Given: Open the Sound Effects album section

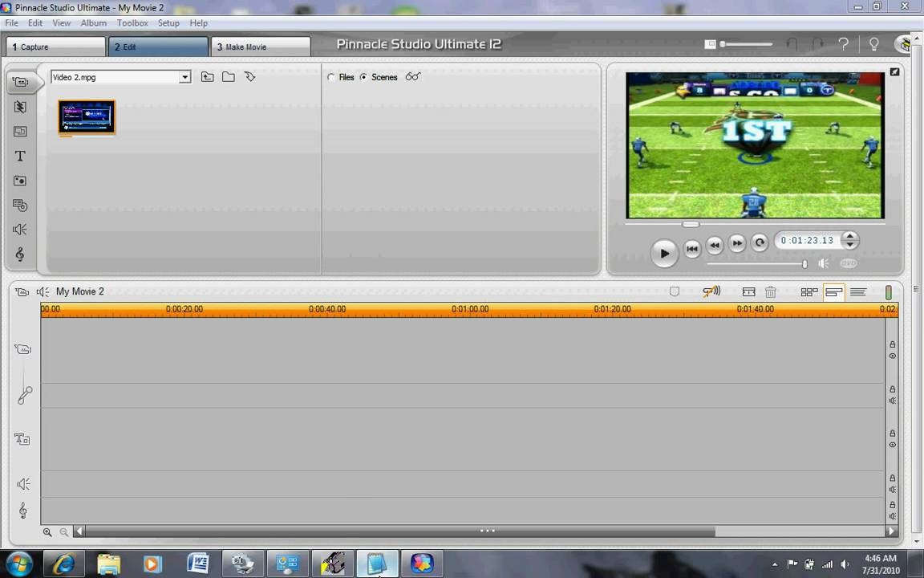Looking at the screenshot, I should pyautogui.click(x=20, y=230).
